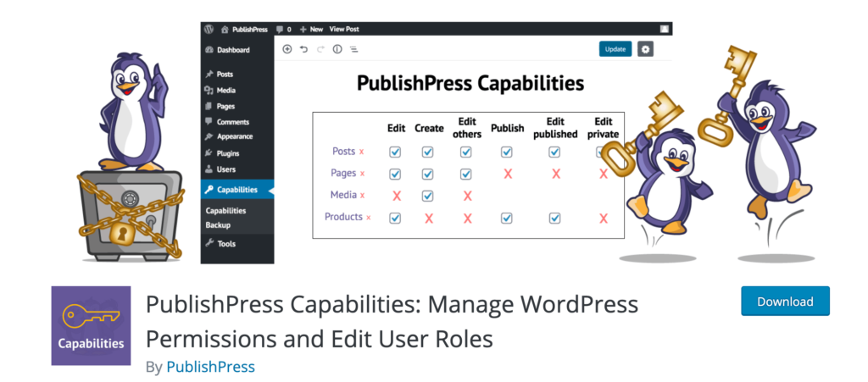Toggle the Posts Create checkbox
The height and width of the screenshot is (382, 868).
[x=427, y=152]
